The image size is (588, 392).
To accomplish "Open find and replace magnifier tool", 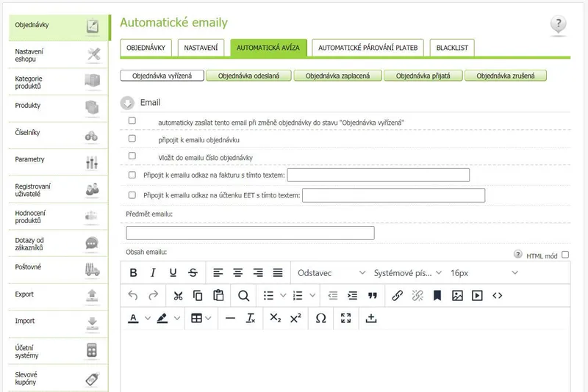I will click(243, 296).
